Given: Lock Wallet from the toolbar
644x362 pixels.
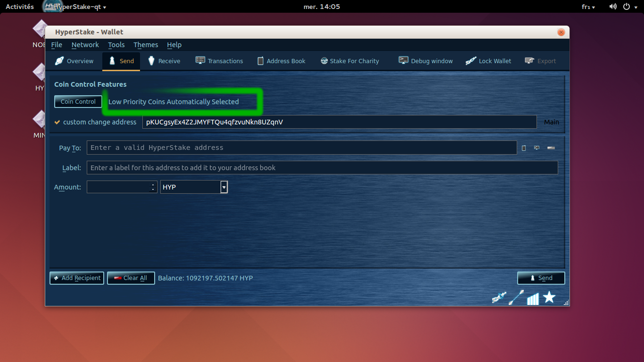Looking at the screenshot, I should click(x=488, y=61).
